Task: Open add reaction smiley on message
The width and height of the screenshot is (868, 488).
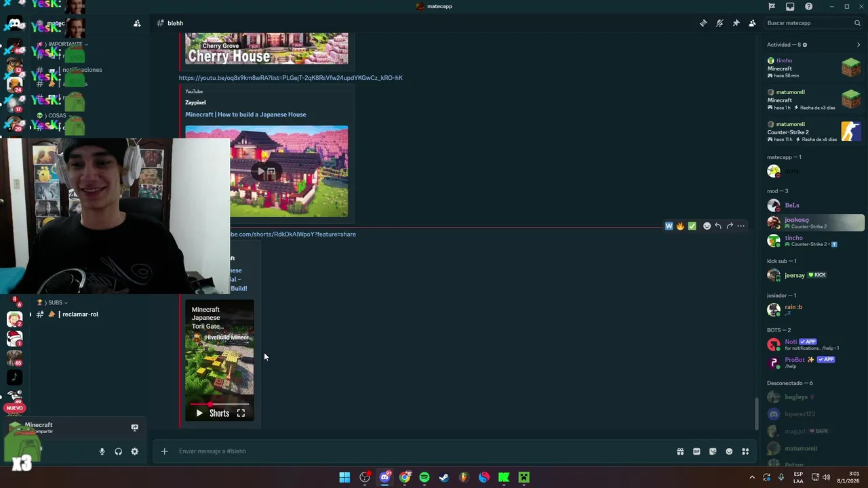Action: [707, 226]
